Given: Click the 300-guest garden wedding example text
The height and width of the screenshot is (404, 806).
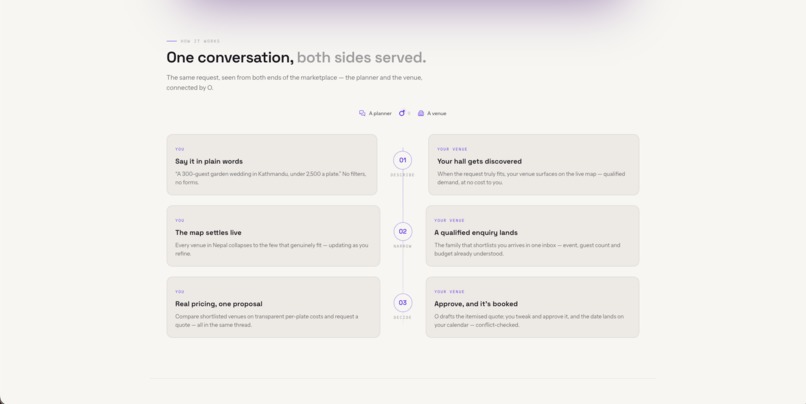Looking at the screenshot, I should [271, 178].
